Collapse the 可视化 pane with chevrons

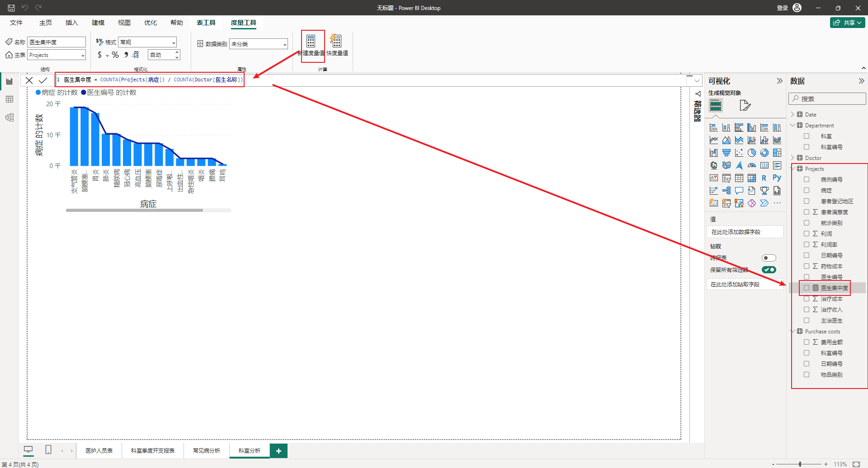coord(779,81)
